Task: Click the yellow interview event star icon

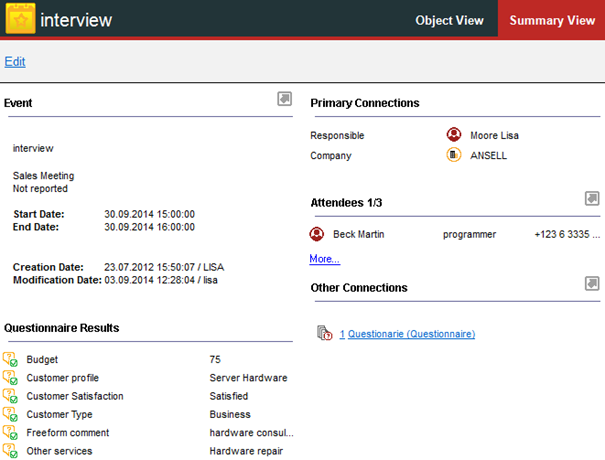Action: [20, 18]
